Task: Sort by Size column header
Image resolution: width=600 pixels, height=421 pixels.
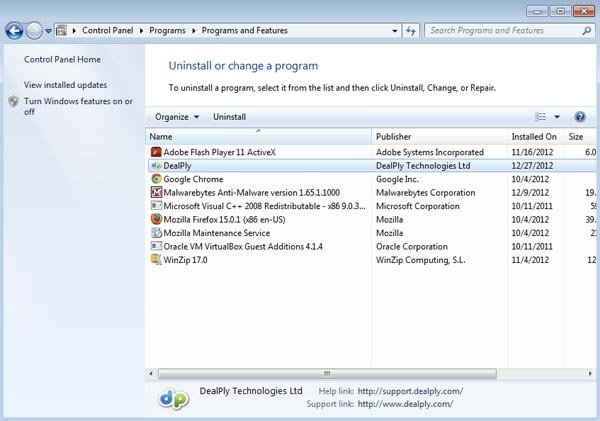Action: 579,137
